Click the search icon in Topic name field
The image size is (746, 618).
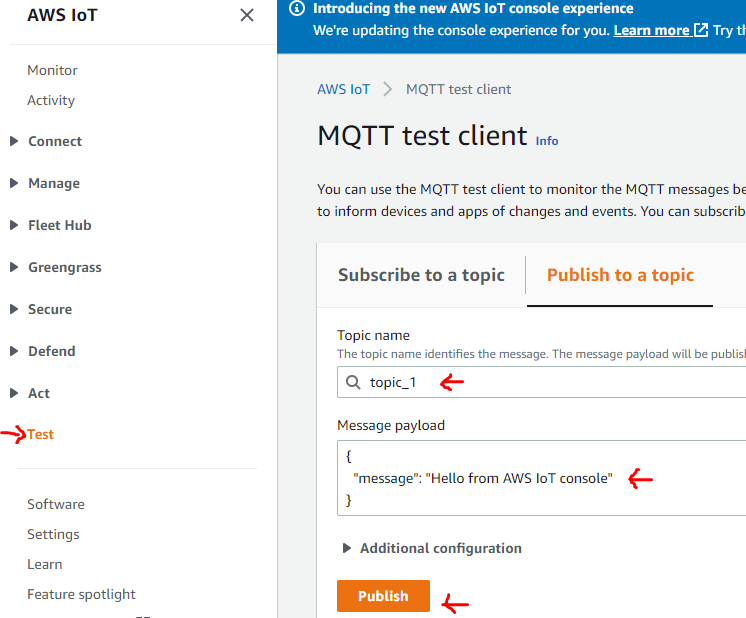353,382
